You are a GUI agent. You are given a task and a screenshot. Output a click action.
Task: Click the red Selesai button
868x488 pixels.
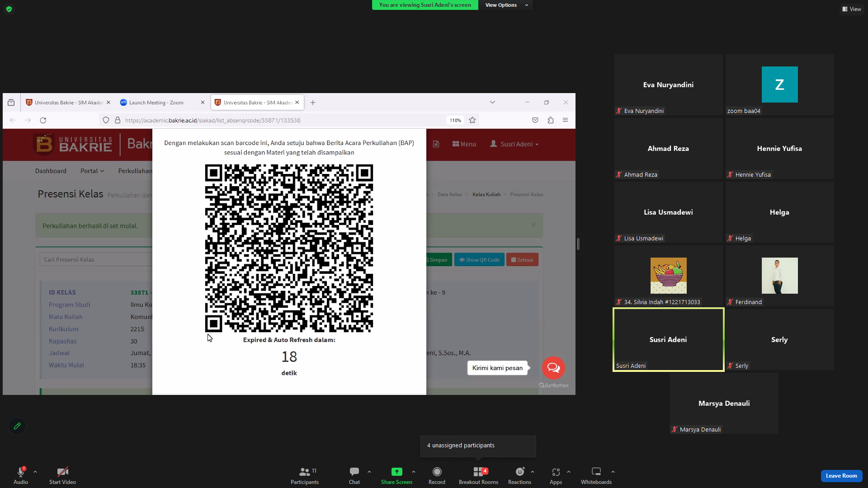pyautogui.click(x=522, y=260)
